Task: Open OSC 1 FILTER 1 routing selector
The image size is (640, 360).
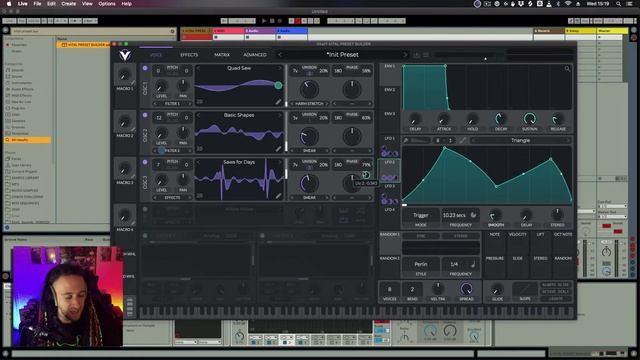Action: (x=172, y=104)
